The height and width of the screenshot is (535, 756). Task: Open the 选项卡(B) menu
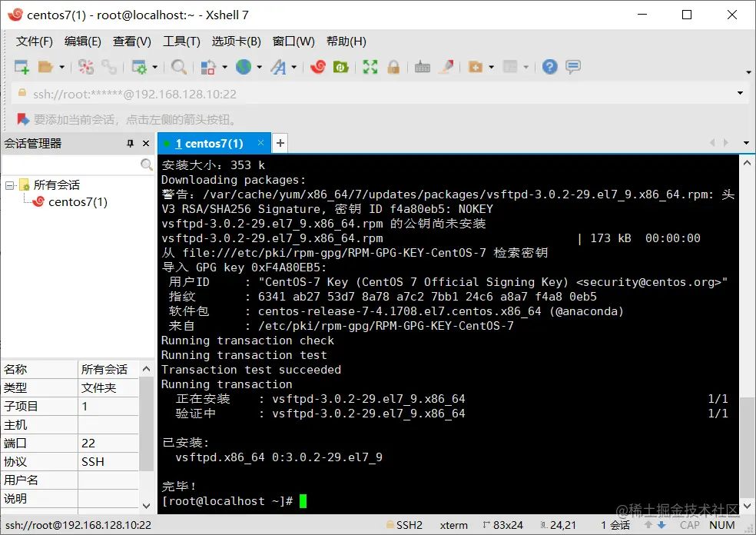tap(237, 42)
